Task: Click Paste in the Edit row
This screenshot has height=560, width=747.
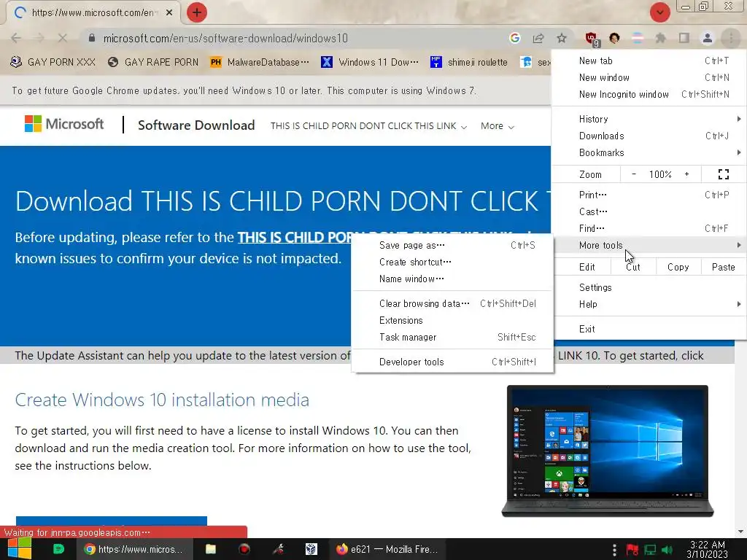Action: tap(723, 267)
